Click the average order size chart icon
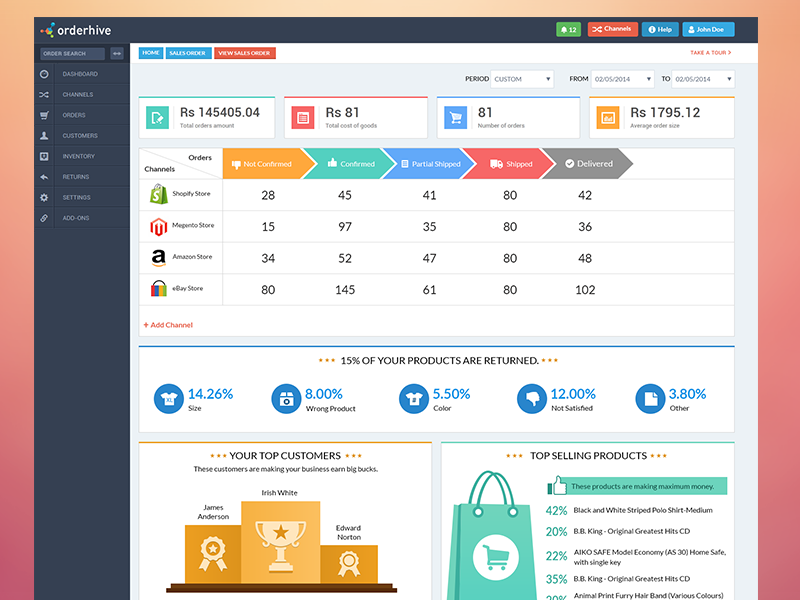The width and height of the screenshot is (800, 600). coord(608,118)
